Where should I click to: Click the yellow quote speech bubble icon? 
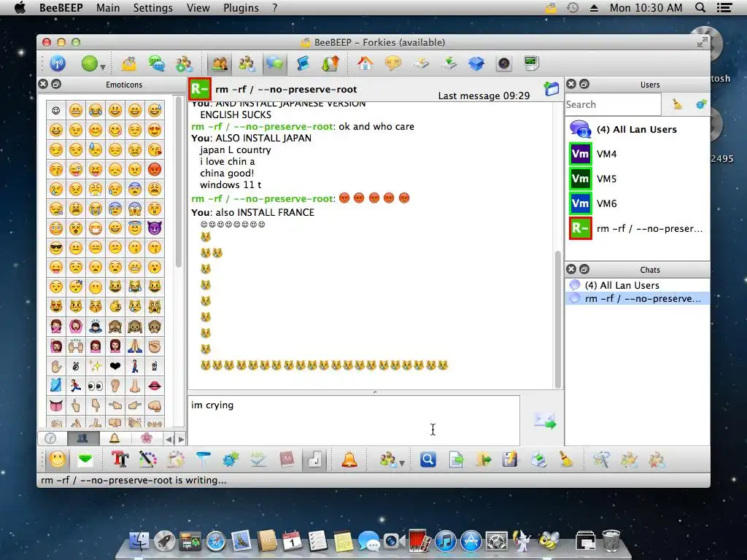(x=393, y=63)
